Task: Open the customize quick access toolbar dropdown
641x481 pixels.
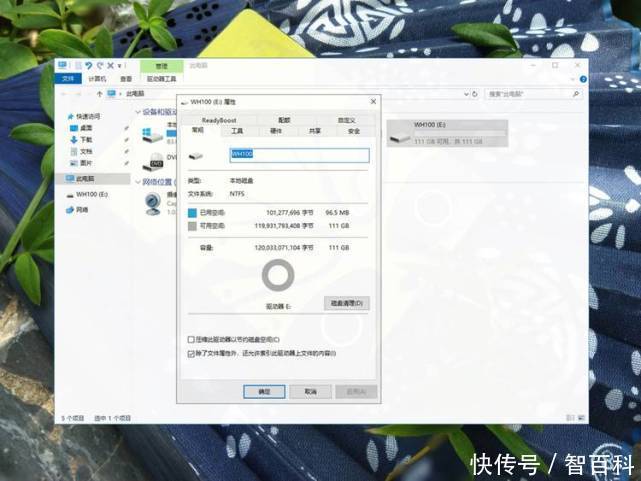Action: (120, 66)
